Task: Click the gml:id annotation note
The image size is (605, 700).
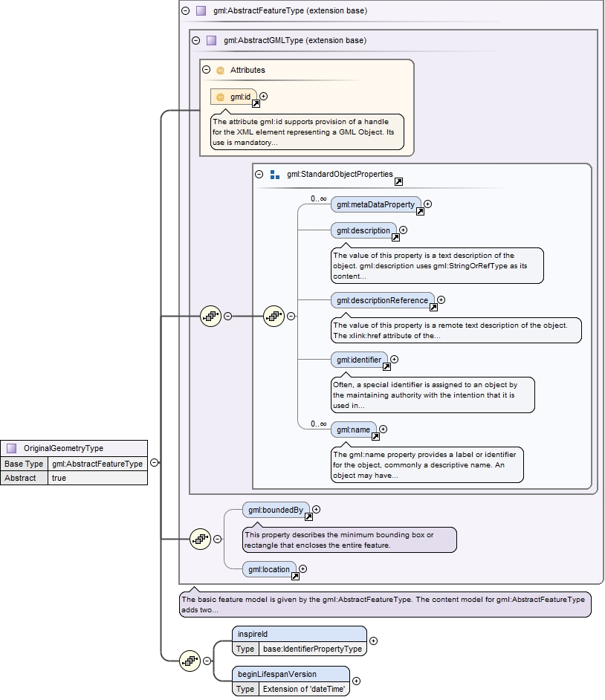Action: click(x=307, y=132)
